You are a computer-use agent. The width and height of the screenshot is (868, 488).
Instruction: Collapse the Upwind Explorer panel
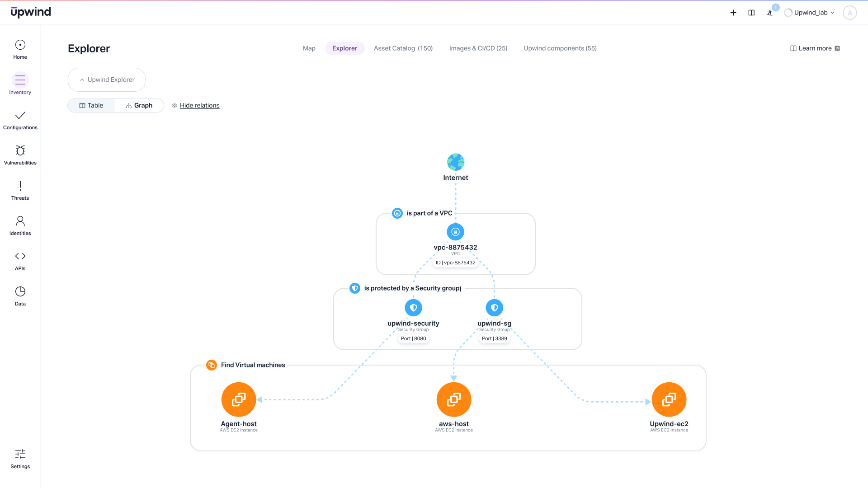click(107, 80)
